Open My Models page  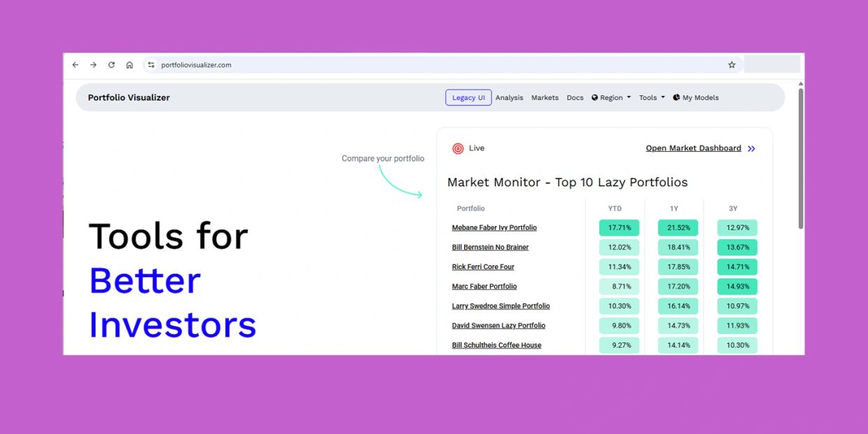tap(696, 98)
